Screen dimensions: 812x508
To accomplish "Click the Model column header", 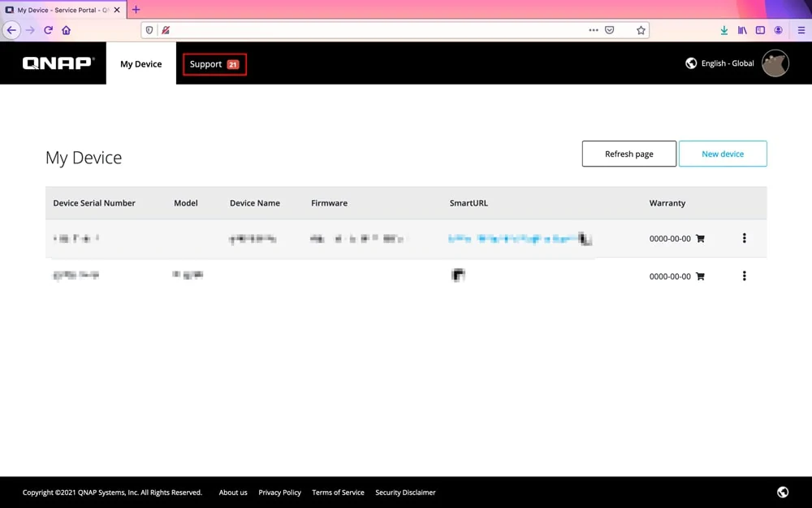I will (186, 203).
